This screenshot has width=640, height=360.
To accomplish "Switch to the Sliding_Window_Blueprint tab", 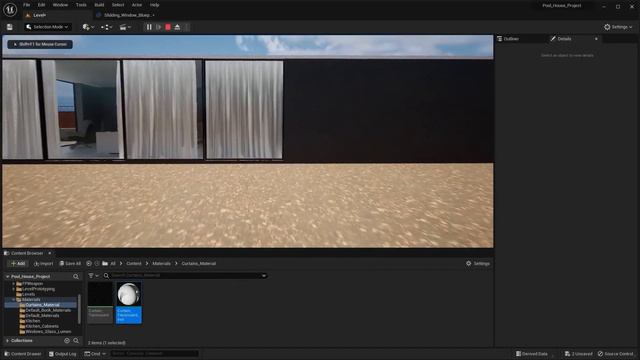I will (126, 15).
